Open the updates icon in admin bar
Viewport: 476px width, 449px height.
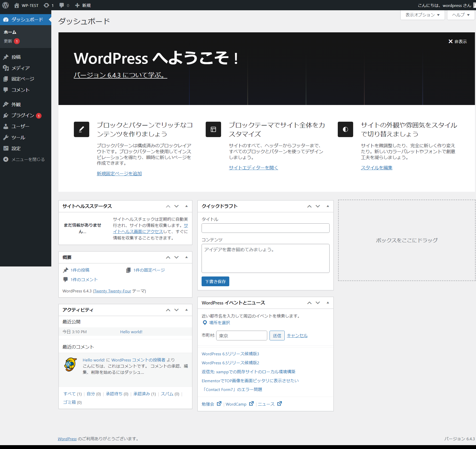click(46, 5)
